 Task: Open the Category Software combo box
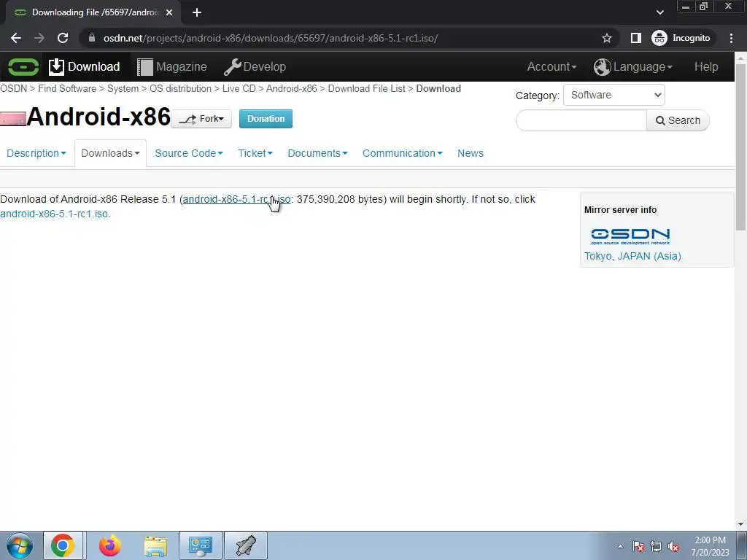click(614, 96)
